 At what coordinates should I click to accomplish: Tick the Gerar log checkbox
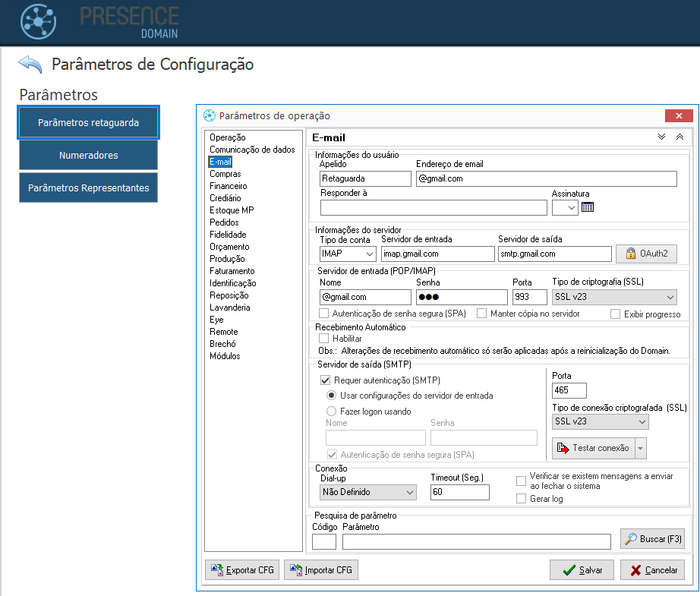521,498
